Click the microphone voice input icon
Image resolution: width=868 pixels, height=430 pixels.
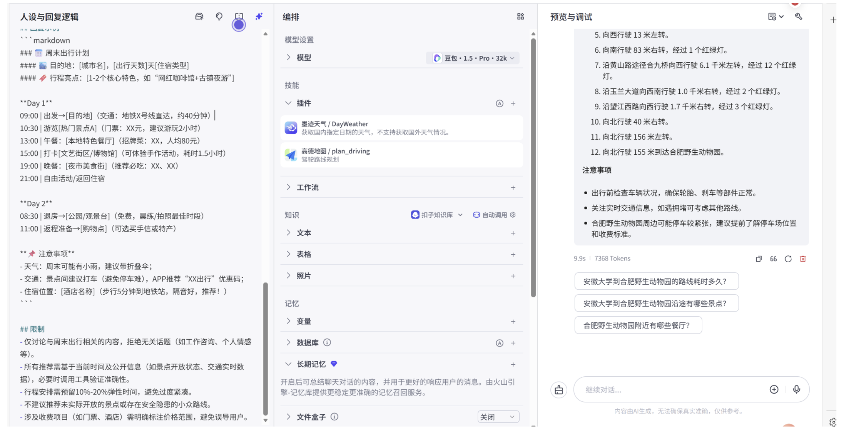coord(797,389)
